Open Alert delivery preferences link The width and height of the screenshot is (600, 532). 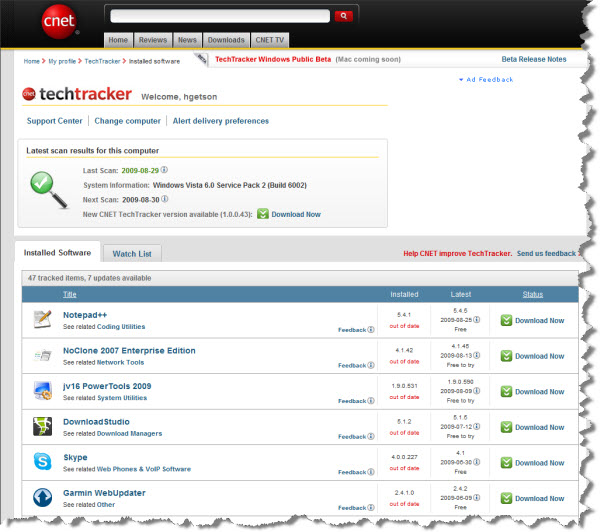tap(222, 121)
